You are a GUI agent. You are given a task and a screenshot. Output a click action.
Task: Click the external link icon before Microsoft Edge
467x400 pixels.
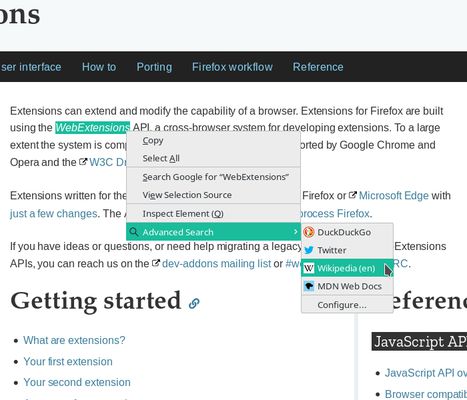[352, 195]
